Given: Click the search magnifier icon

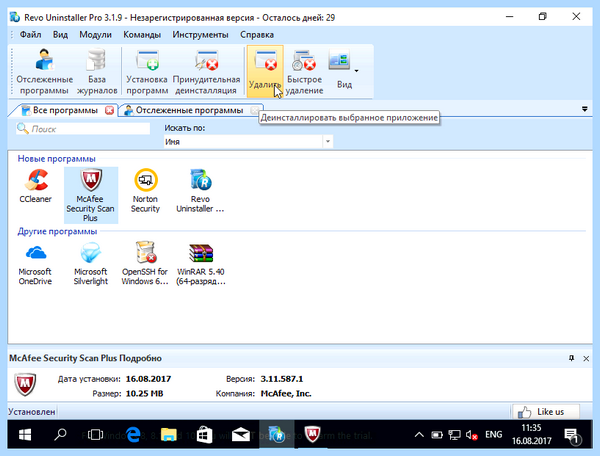Looking at the screenshot, I should coord(23,129).
